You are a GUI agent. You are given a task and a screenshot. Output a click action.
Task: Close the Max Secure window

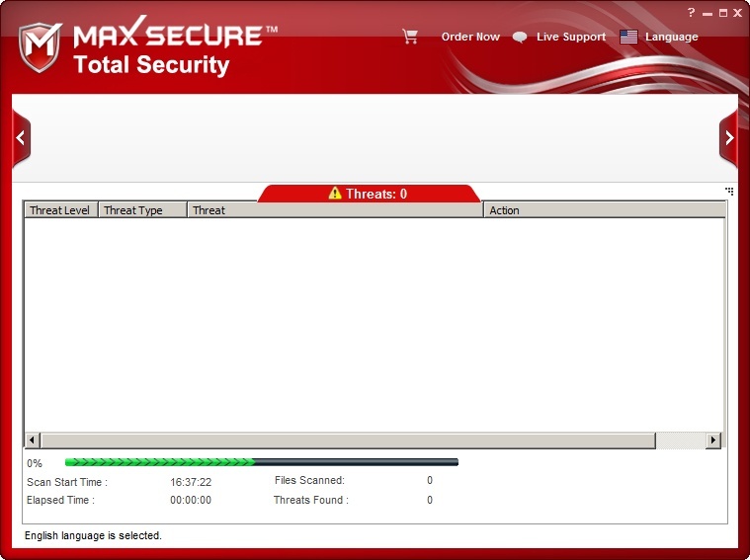click(x=737, y=14)
